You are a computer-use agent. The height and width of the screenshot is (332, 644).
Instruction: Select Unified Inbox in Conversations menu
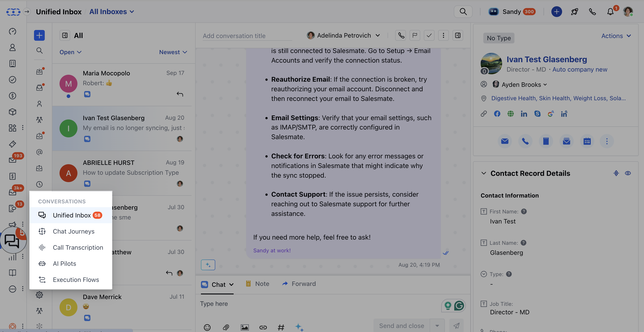71,215
